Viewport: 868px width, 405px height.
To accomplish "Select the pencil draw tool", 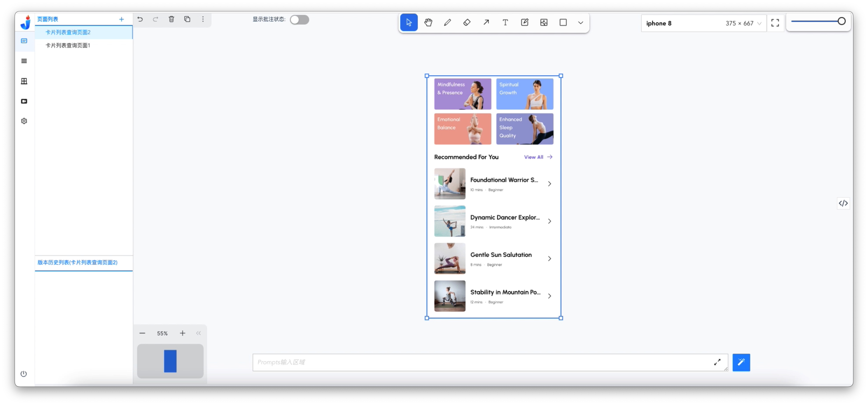I will pos(447,23).
